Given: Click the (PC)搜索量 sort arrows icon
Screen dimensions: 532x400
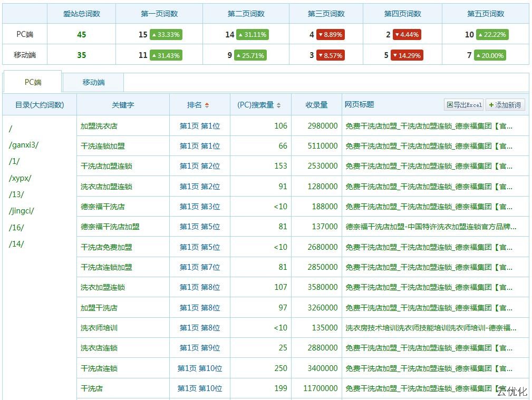Looking at the screenshot, I should (x=278, y=105).
